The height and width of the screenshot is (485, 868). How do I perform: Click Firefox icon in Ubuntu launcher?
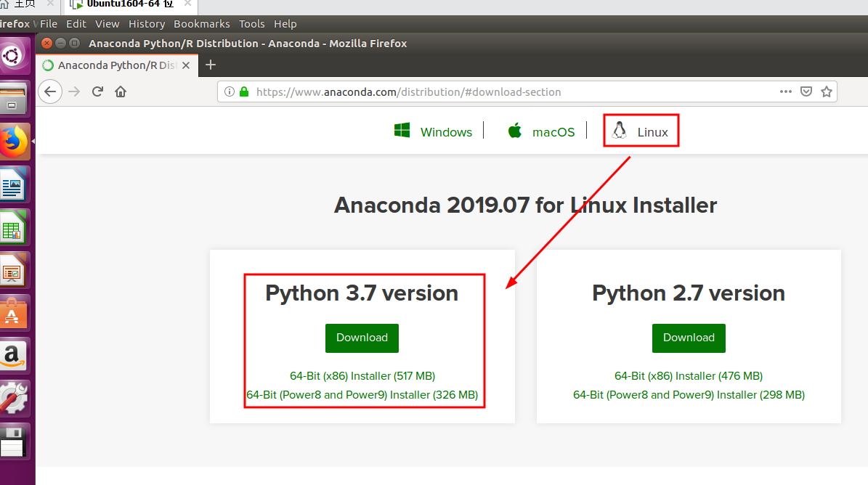[13, 142]
